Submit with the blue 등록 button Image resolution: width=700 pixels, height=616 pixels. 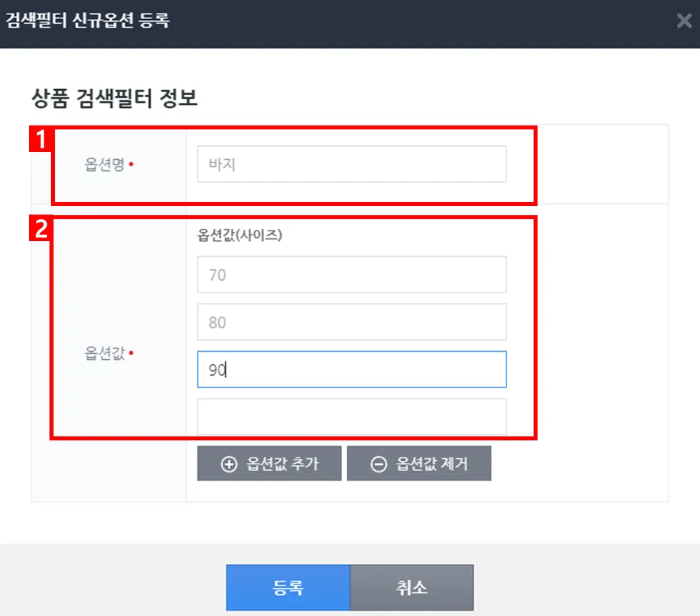288,588
